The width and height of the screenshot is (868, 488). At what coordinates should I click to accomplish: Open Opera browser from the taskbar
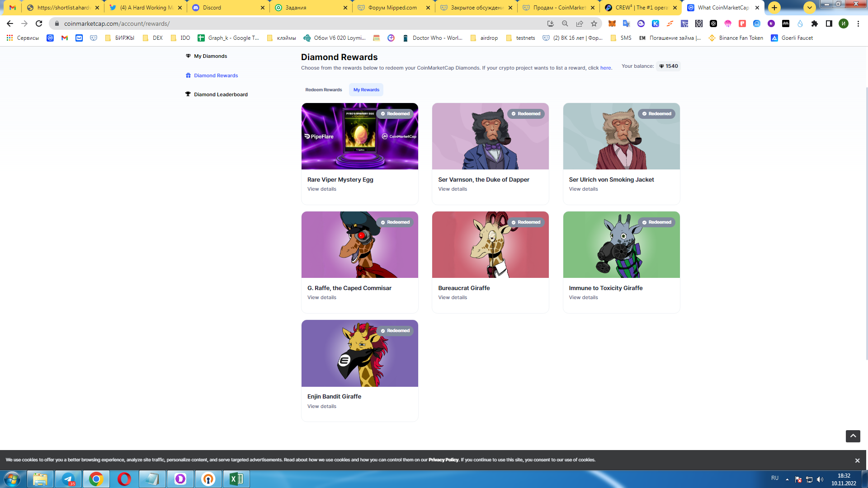pyautogui.click(x=124, y=479)
